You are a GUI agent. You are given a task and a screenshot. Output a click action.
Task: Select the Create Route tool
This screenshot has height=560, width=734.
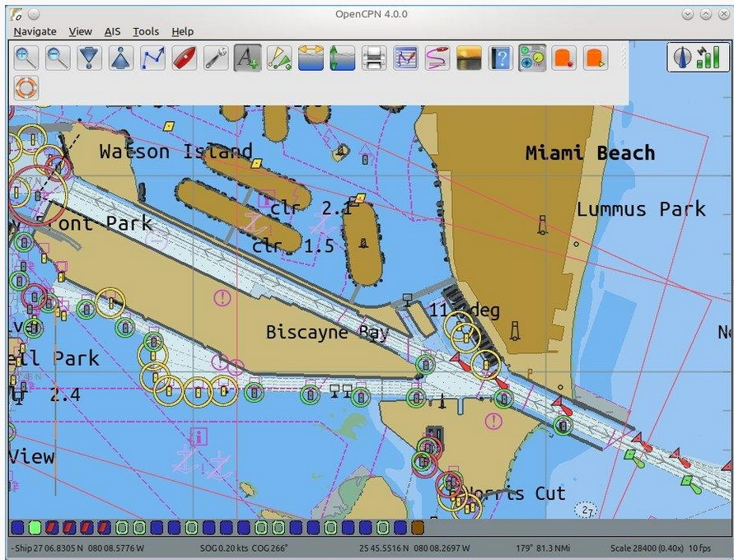click(x=153, y=58)
